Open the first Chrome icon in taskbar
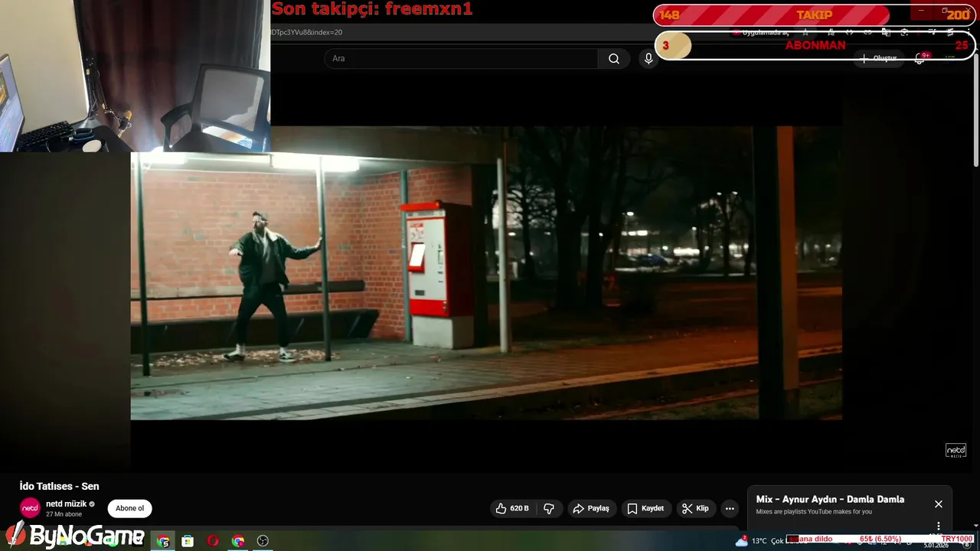This screenshot has width=980, height=551. (x=163, y=541)
